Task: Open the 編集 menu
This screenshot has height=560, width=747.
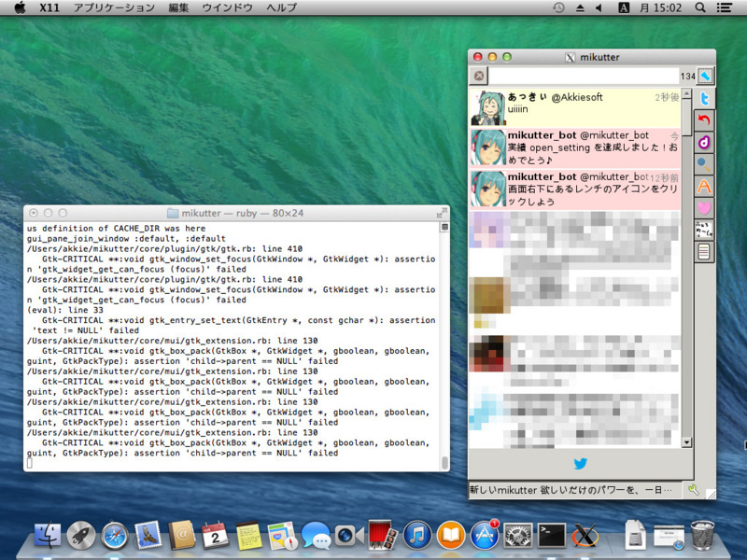Action: pyautogui.click(x=178, y=7)
